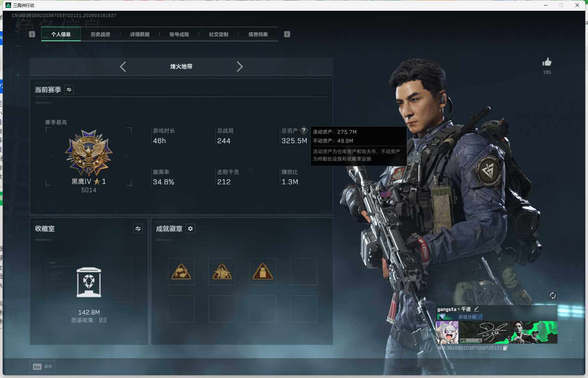Minimize the 三角洲行动 window
The width and height of the screenshot is (588, 378).
[546, 5]
